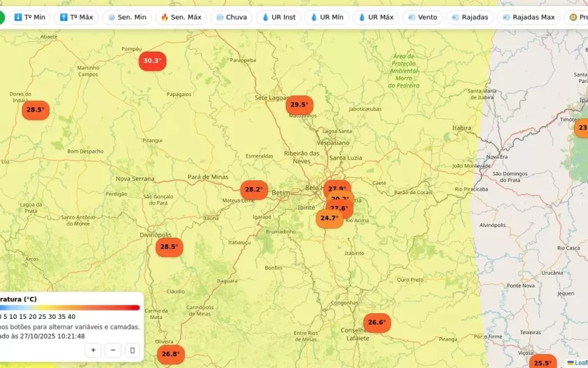Enable the Sen. Min layer
588x368 pixels.
127,17
